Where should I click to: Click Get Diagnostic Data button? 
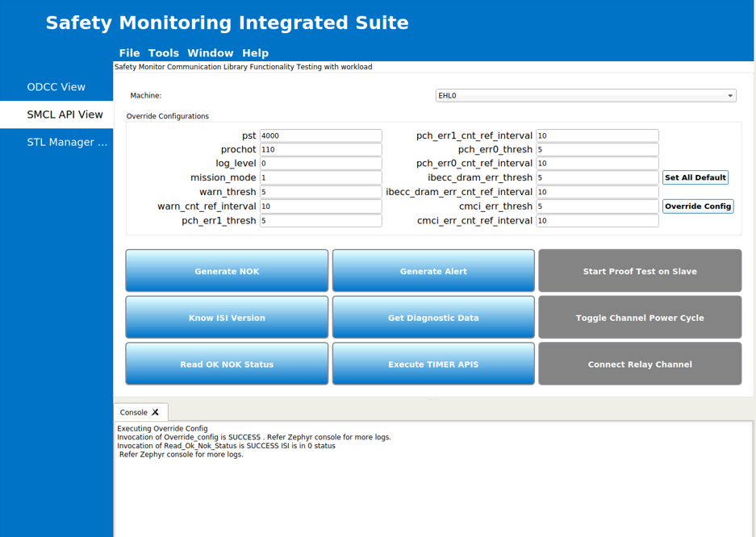tap(433, 318)
